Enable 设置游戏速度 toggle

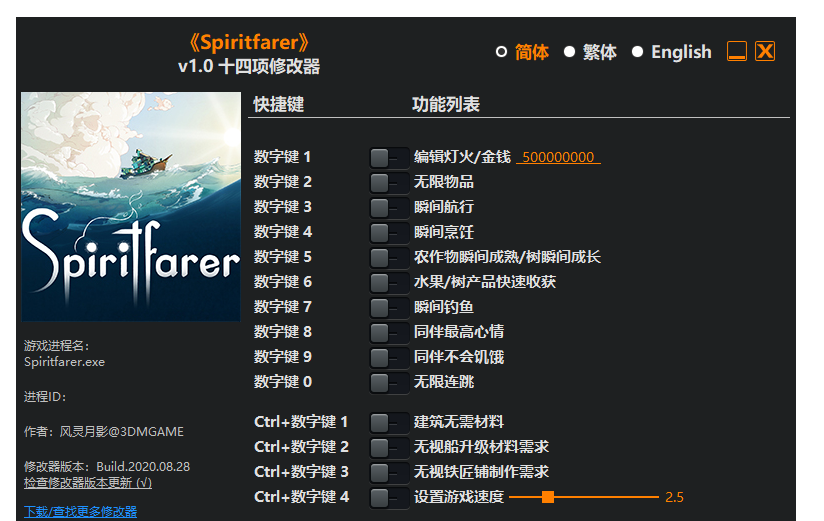[x=389, y=497]
